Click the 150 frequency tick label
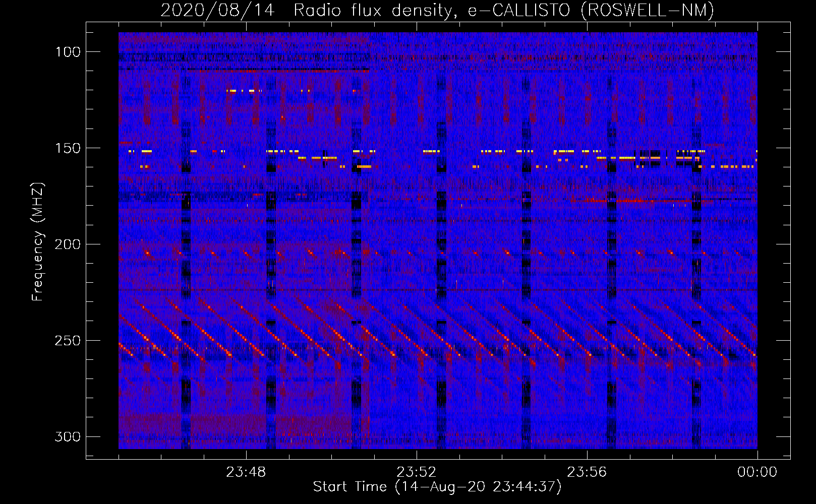Screen dimensions: 816x504 (x=68, y=148)
